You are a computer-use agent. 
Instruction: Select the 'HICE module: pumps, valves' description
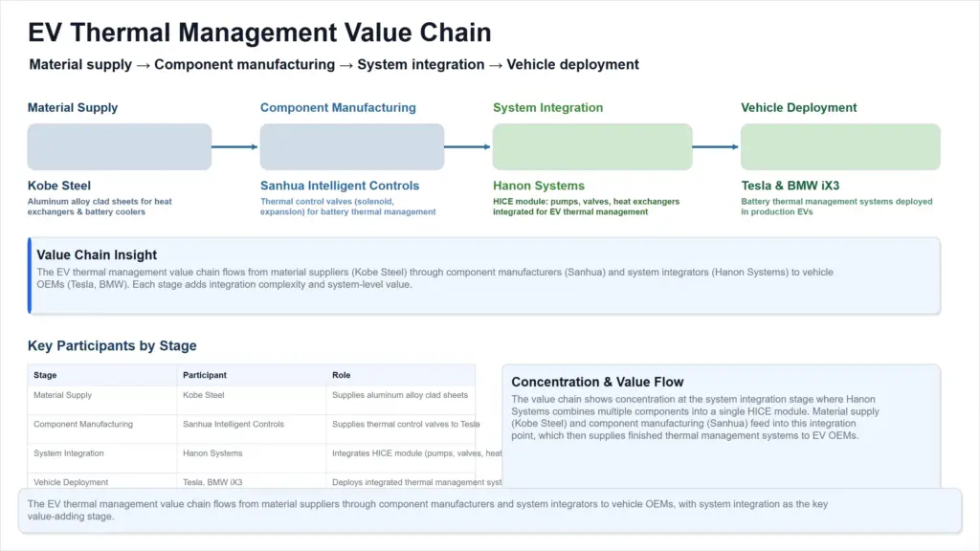coord(587,207)
